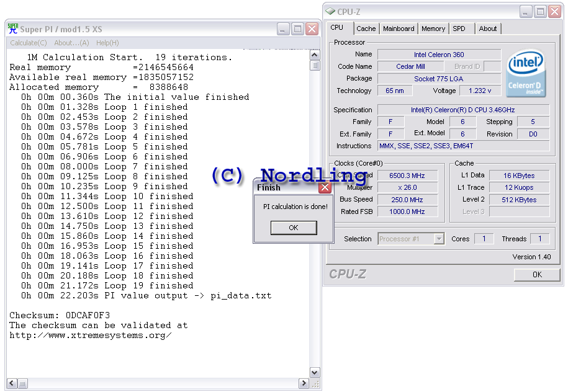Switch to the Mainboard tab
Image resolution: width=568 pixels, height=392 pixels.
tap(399, 29)
